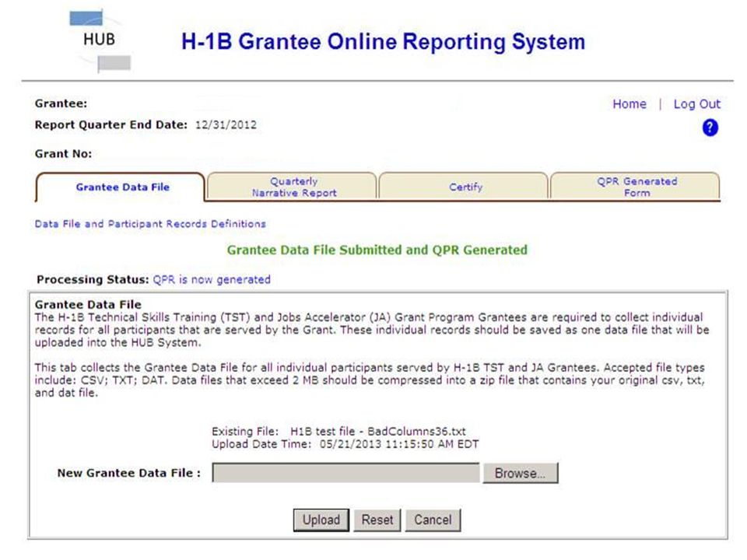Viewport: 747px width, 560px height.
Task: Select existing file name 'H1B test file - BadColumns36.txt'
Action: (378, 432)
